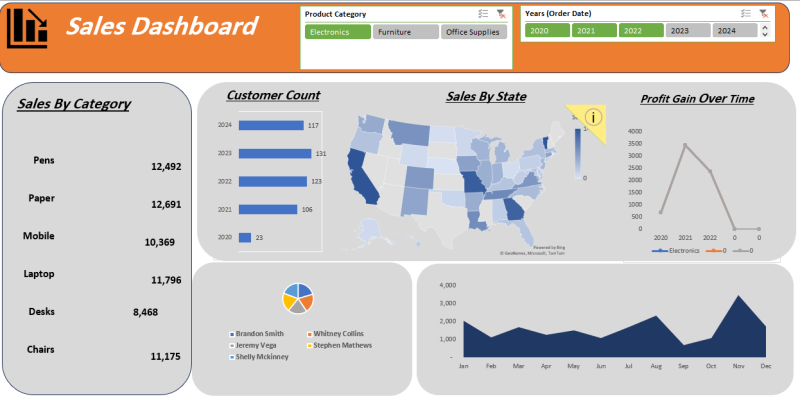Image resolution: width=800 pixels, height=399 pixels.
Task: Click the Customer Count heading
Action: coord(273,95)
